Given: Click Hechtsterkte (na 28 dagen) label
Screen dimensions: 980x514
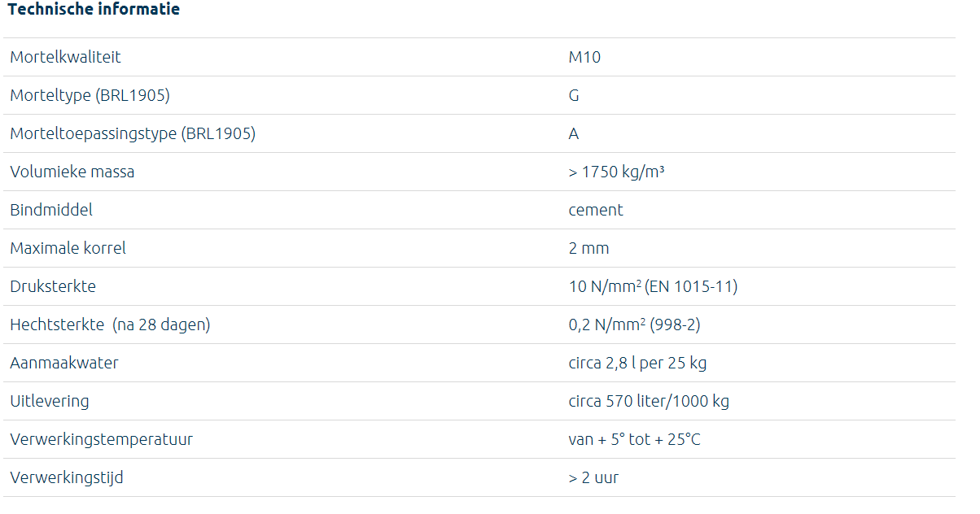Looking at the screenshot, I should (x=110, y=325).
